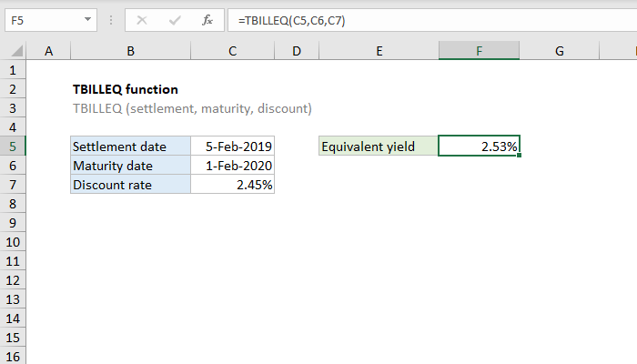The height and width of the screenshot is (364, 637).
Task: Select row 16 header
Action: pos(13,357)
